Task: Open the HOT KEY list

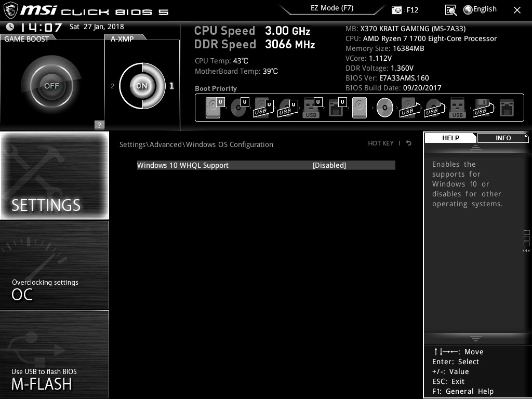Action: [x=381, y=143]
